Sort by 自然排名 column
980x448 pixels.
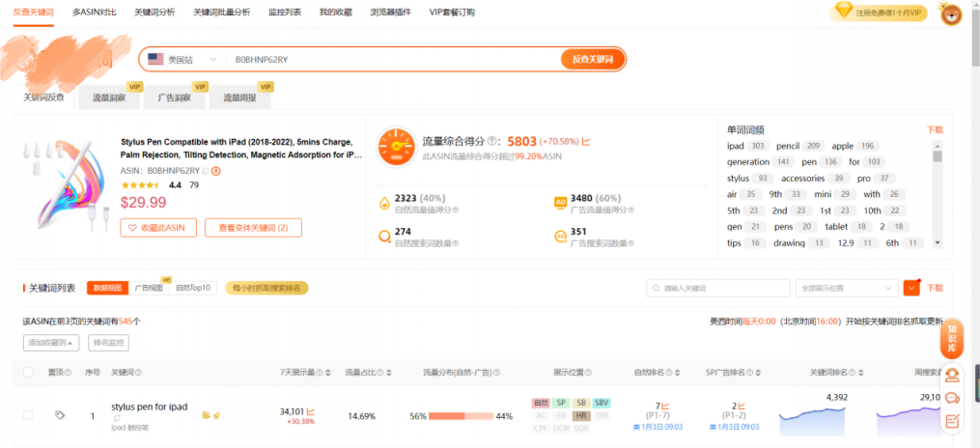678,373
